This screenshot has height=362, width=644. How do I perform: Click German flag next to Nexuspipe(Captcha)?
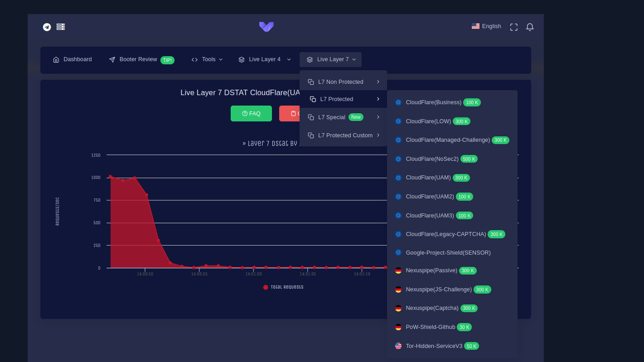[398, 308]
